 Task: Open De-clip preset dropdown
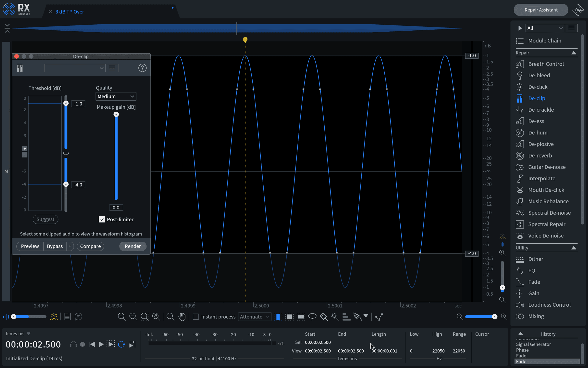point(75,68)
